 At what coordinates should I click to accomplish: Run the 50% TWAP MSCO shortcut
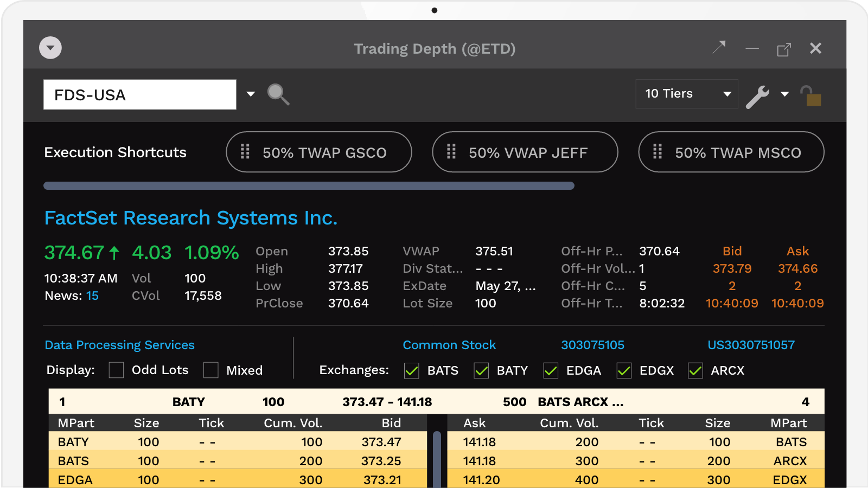click(x=731, y=152)
